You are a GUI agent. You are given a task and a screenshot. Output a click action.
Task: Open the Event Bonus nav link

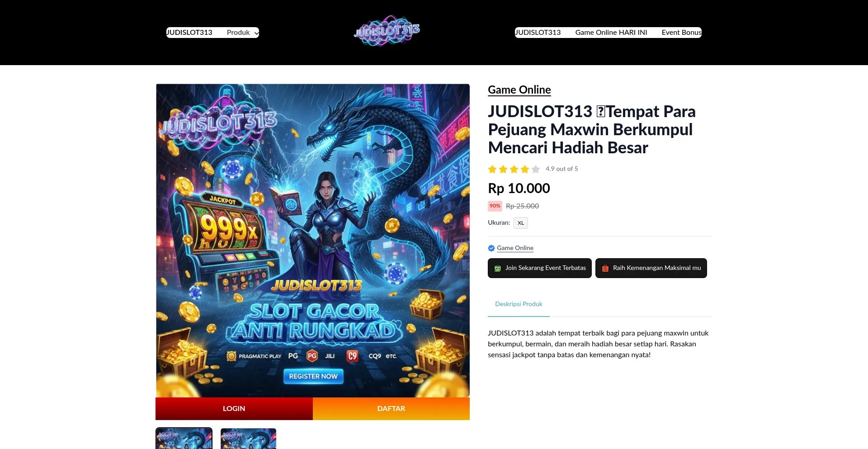coord(682,33)
